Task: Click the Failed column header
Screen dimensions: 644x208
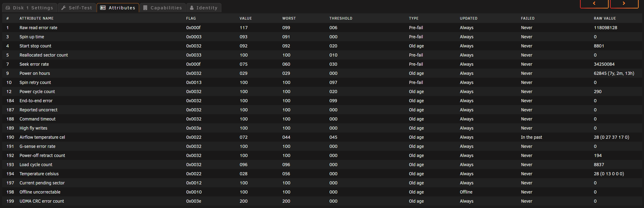Action: pyautogui.click(x=528, y=18)
